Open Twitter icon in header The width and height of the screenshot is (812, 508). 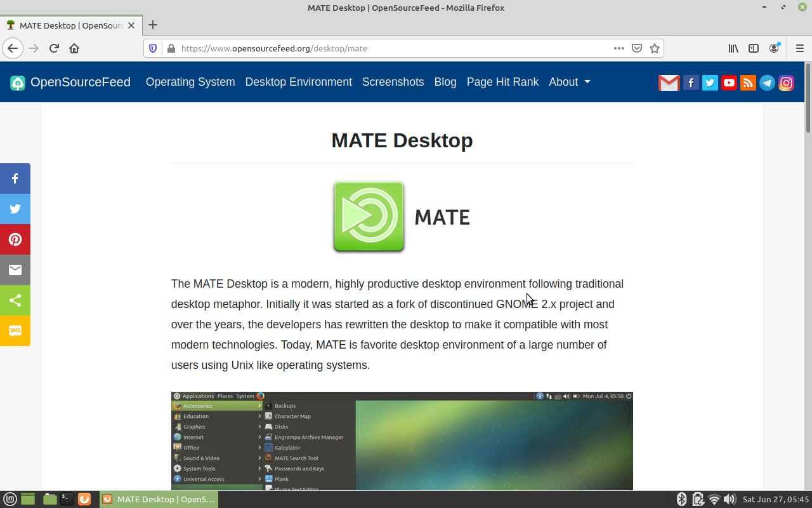(x=710, y=83)
